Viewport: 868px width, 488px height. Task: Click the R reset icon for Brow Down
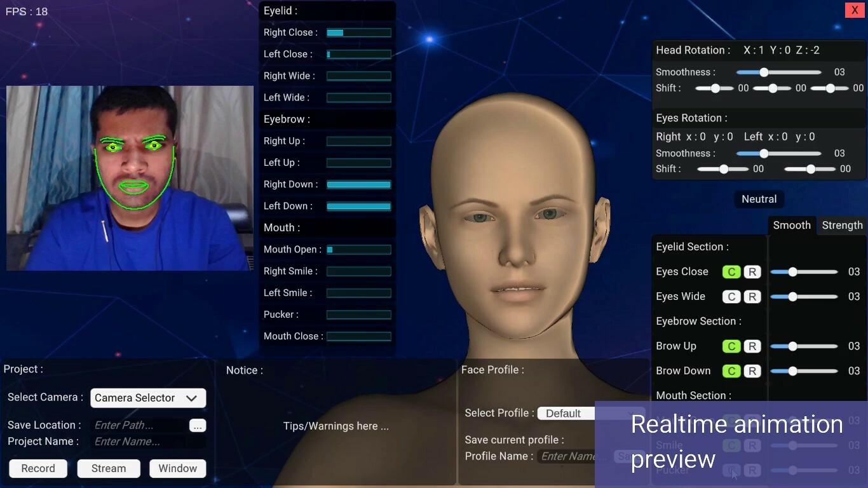[752, 371]
